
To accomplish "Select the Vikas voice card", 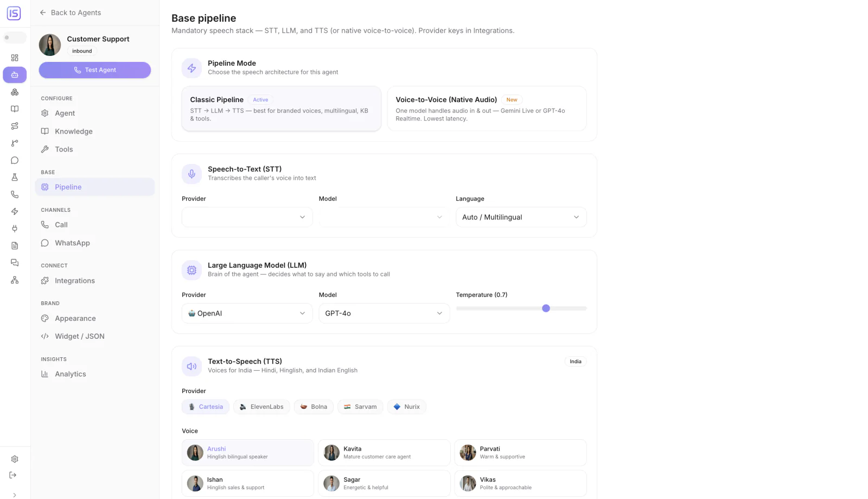I will [521, 483].
